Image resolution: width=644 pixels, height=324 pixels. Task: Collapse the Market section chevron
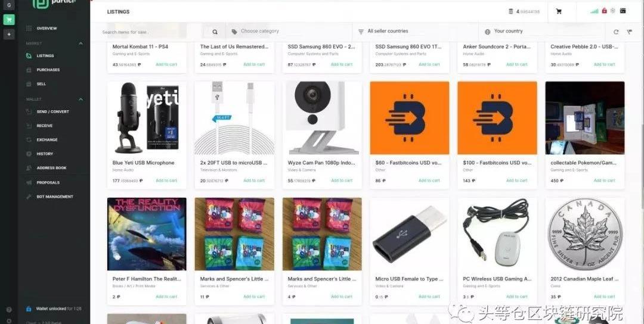(x=80, y=43)
